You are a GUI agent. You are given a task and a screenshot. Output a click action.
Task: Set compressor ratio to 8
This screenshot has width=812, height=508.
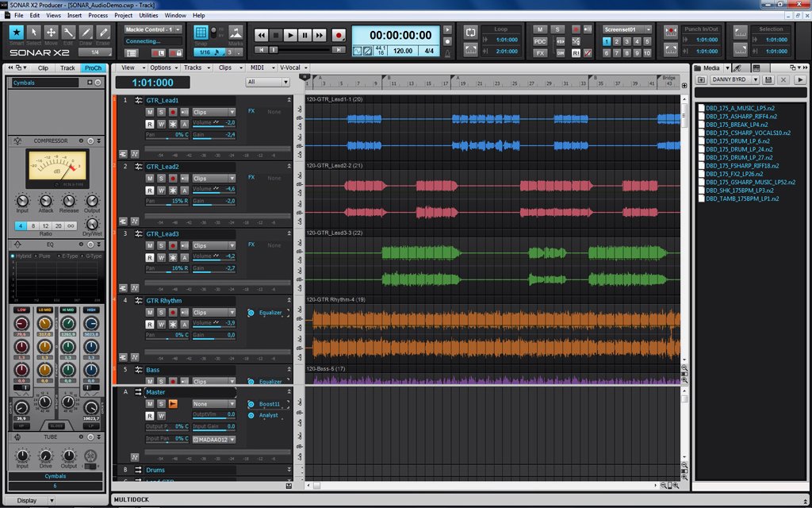(33, 226)
